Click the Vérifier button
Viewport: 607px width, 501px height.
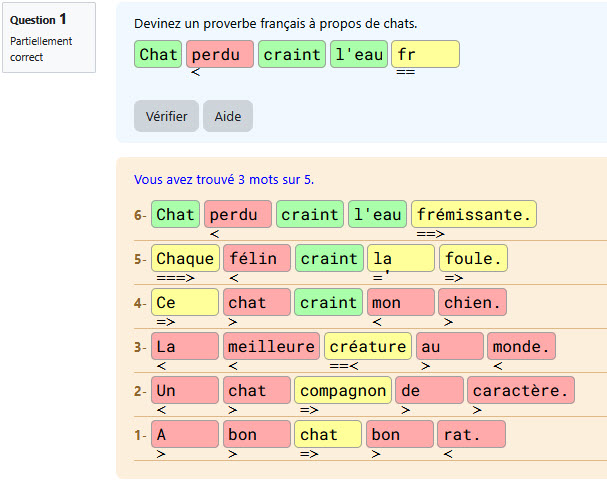click(x=166, y=116)
